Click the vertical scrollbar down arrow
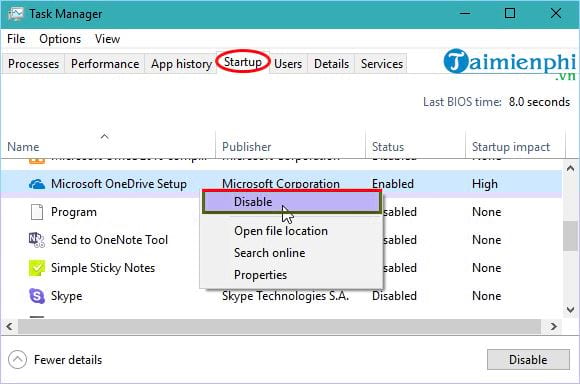The width and height of the screenshot is (580, 384). pos(570,310)
